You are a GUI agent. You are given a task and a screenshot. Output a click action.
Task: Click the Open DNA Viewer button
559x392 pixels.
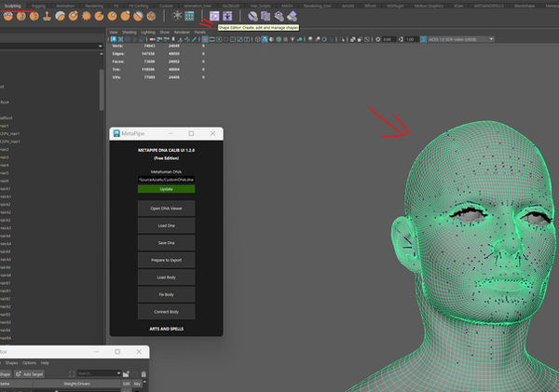166,208
